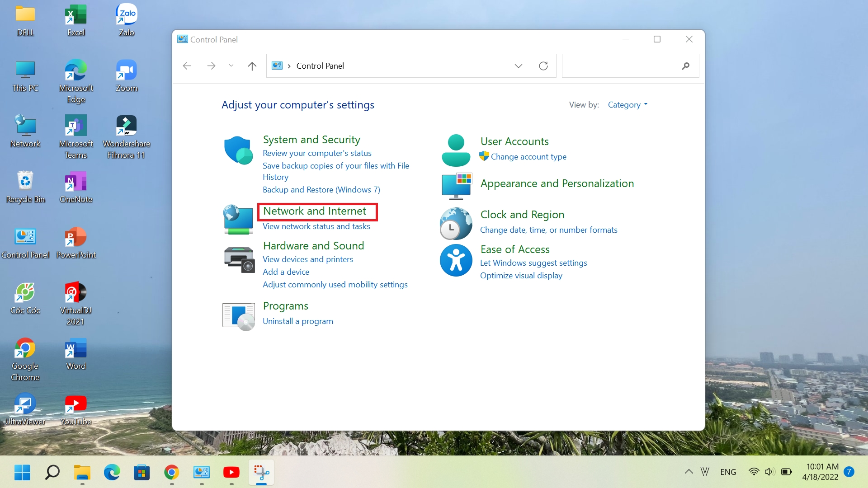Viewport: 868px width, 488px height.
Task: Click the User Accounts person icon
Action: (x=456, y=150)
